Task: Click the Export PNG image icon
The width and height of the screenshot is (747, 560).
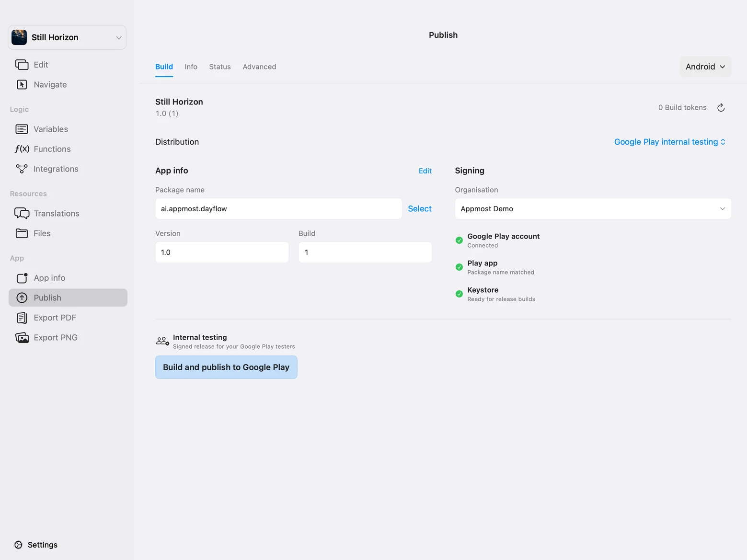Action: pyautogui.click(x=22, y=338)
